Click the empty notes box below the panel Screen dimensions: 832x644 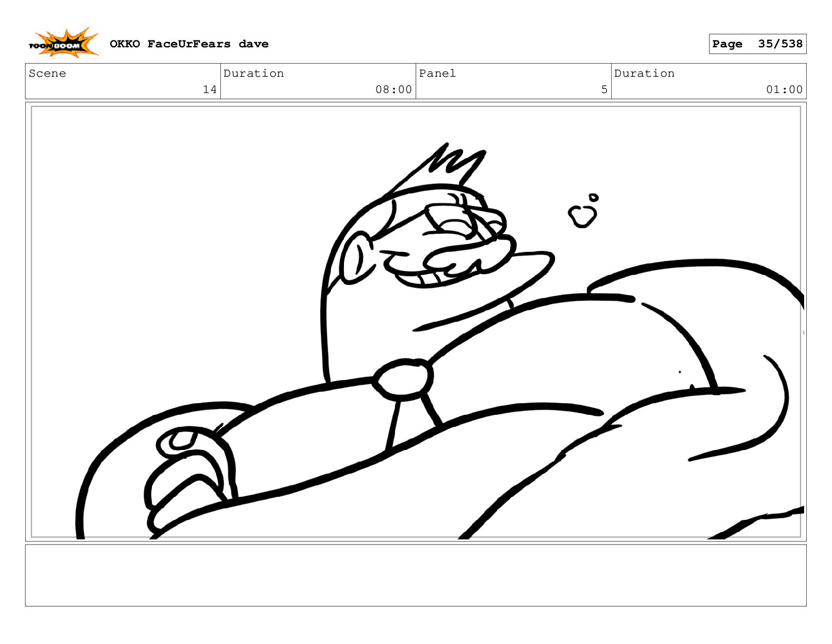pos(416,575)
